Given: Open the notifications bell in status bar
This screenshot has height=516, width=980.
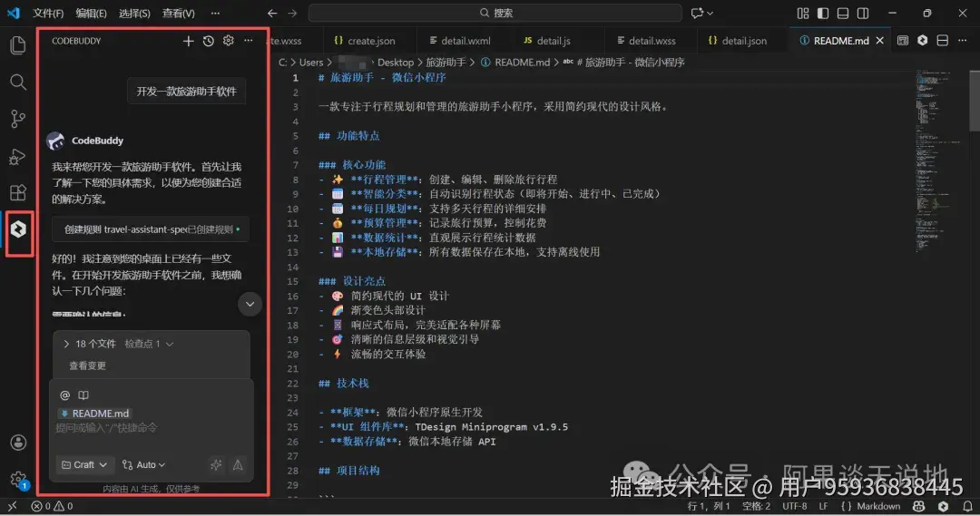Looking at the screenshot, I should pos(967,507).
